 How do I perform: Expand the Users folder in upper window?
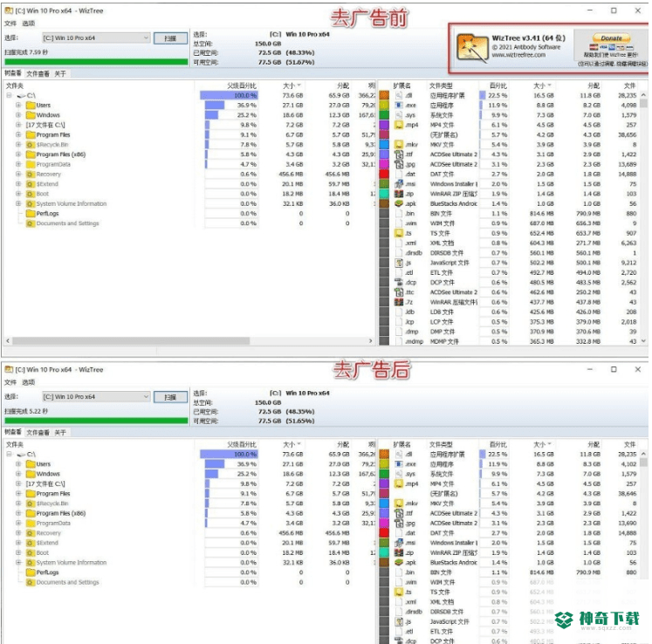(x=18, y=106)
